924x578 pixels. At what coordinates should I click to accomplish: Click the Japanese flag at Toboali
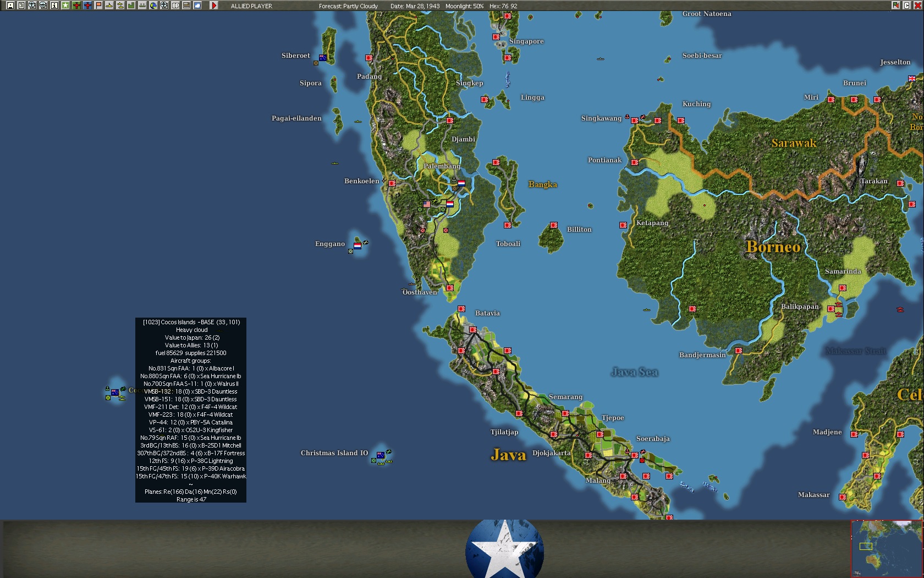point(508,225)
